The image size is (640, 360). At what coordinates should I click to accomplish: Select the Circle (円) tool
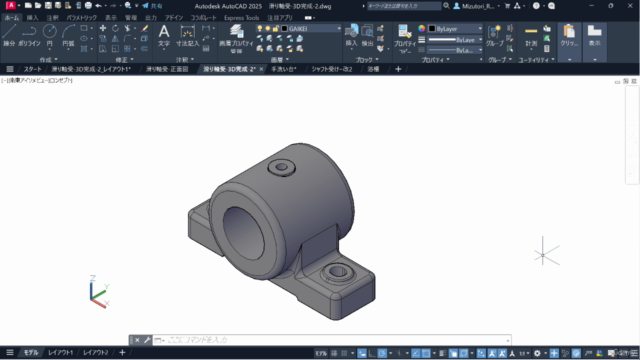[x=49, y=35]
